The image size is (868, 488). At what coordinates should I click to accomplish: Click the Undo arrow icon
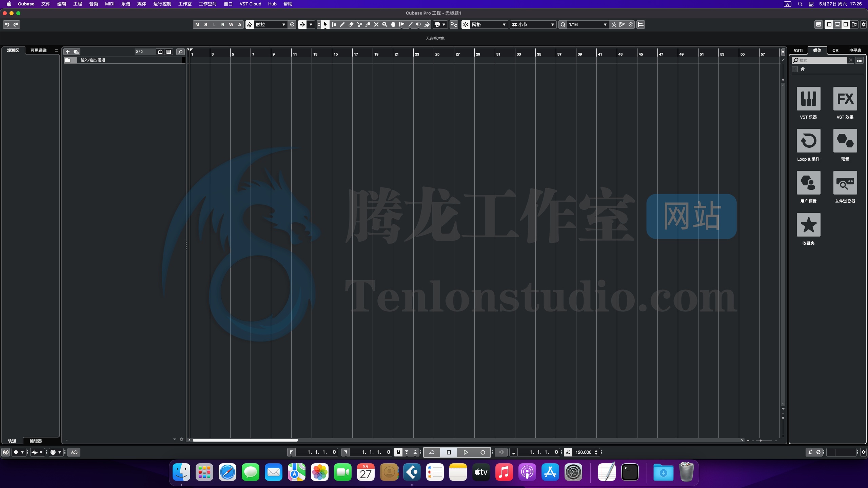[x=7, y=24]
